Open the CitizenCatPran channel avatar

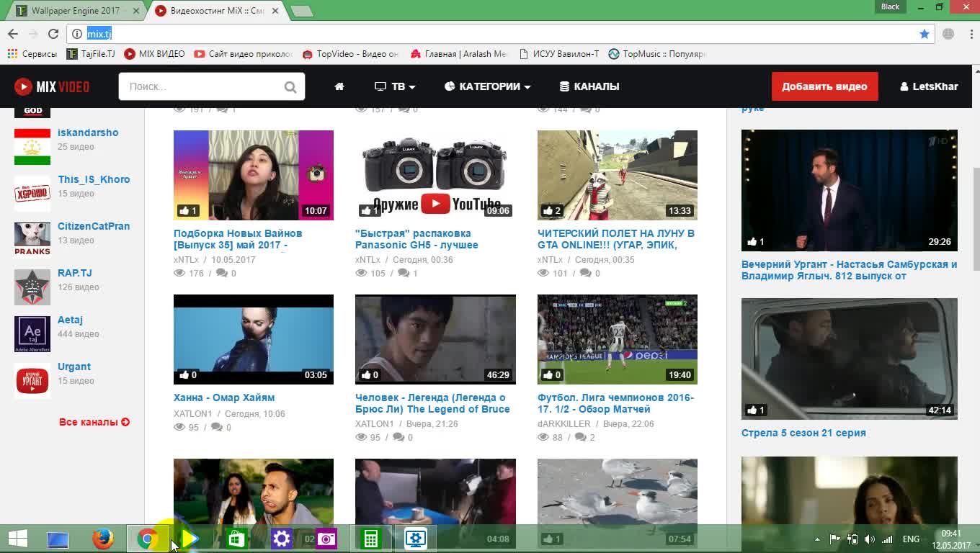32,240
